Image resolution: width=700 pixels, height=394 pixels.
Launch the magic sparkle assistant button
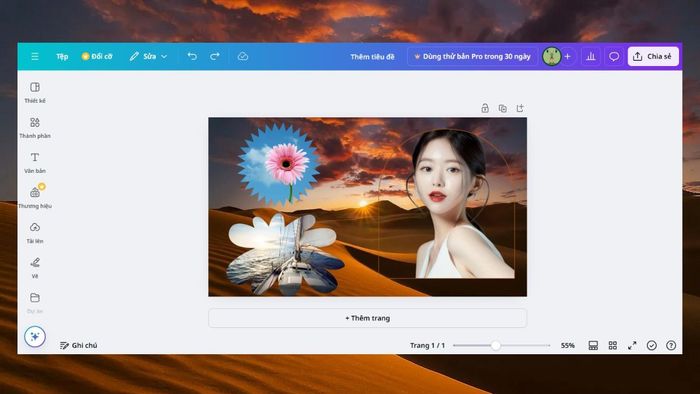(x=35, y=336)
